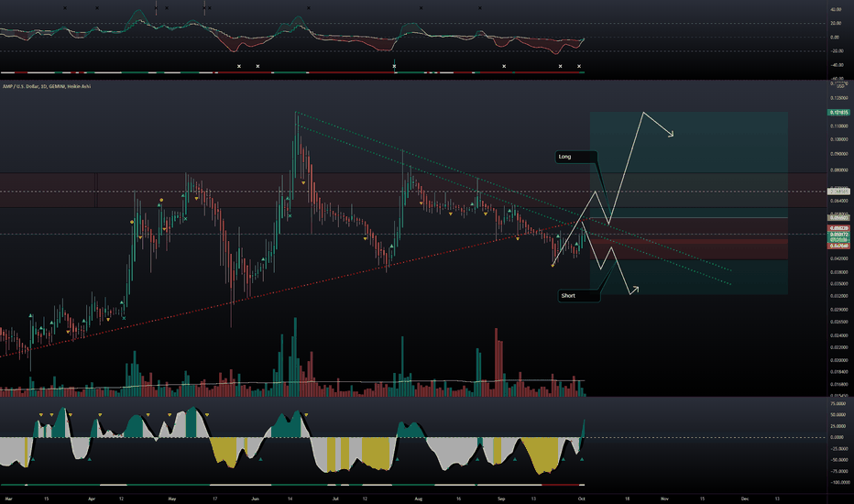Click the Jun label on time axis
The height and width of the screenshot is (504, 854).
[x=255, y=499]
